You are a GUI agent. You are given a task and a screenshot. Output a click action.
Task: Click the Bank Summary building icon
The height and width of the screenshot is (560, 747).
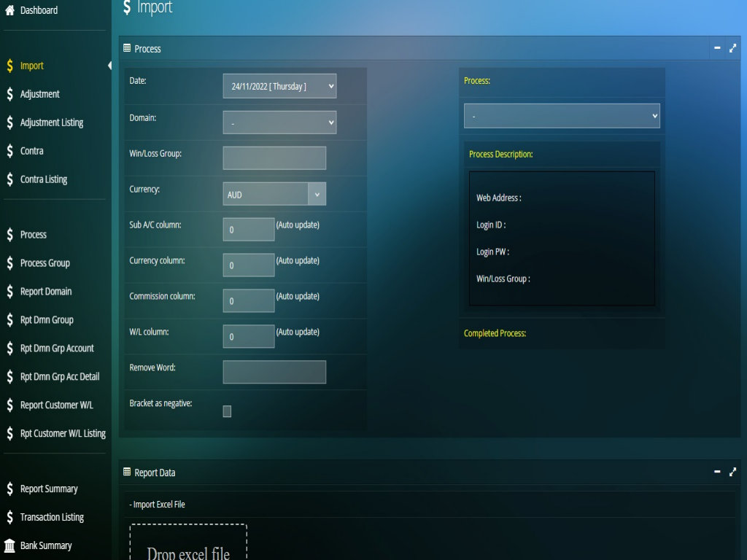tap(10, 545)
